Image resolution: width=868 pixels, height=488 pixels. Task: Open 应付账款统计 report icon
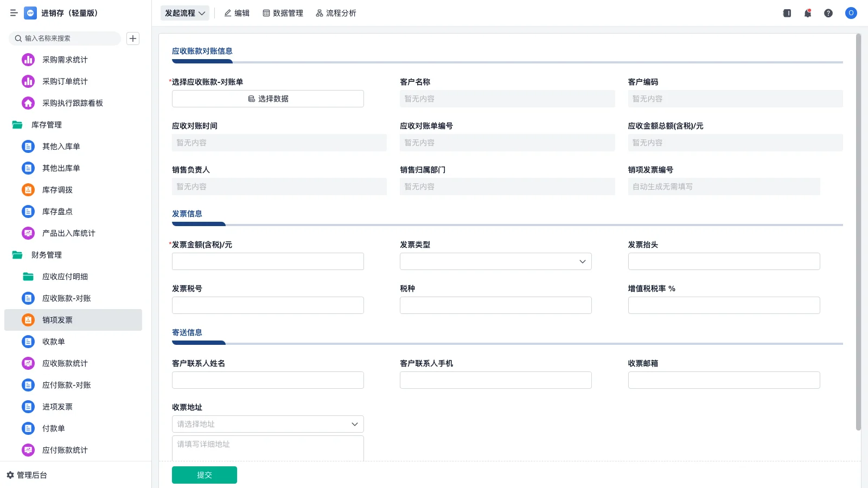[x=28, y=450]
